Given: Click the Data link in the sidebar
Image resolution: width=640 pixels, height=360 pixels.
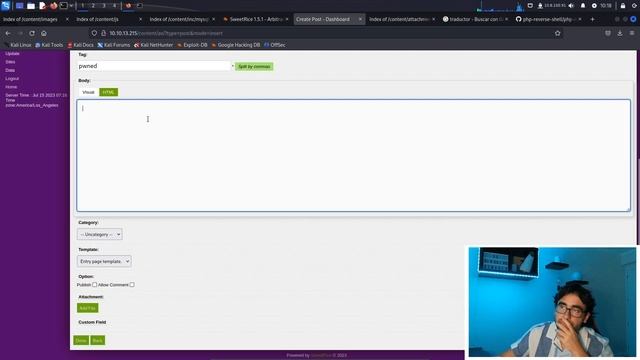Looking at the screenshot, I should (x=10, y=70).
